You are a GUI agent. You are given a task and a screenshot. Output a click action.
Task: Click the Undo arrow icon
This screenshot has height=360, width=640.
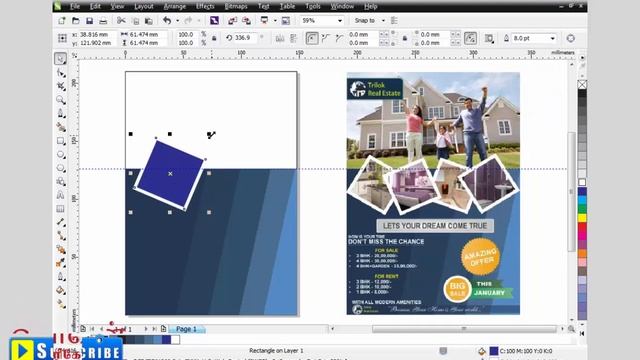coord(167,20)
